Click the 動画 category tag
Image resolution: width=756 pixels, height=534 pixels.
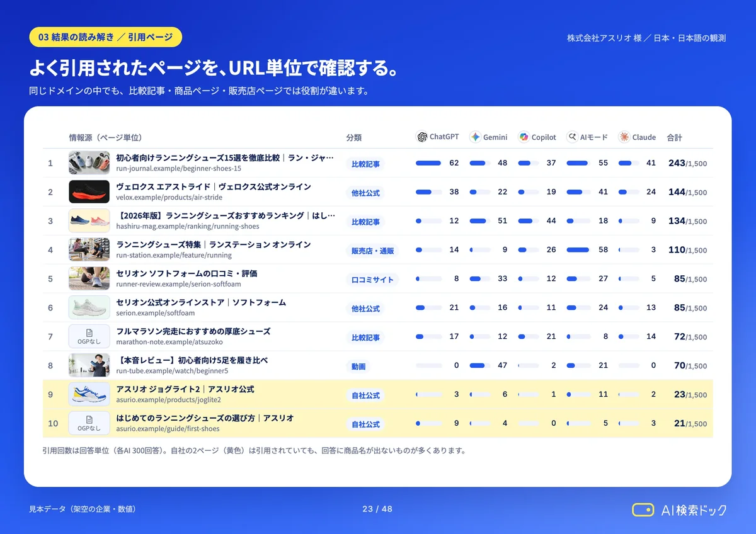point(358,366)
